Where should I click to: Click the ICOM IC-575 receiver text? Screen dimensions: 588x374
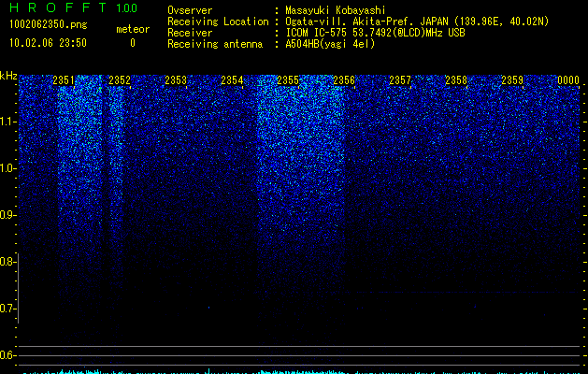(375, 33)
